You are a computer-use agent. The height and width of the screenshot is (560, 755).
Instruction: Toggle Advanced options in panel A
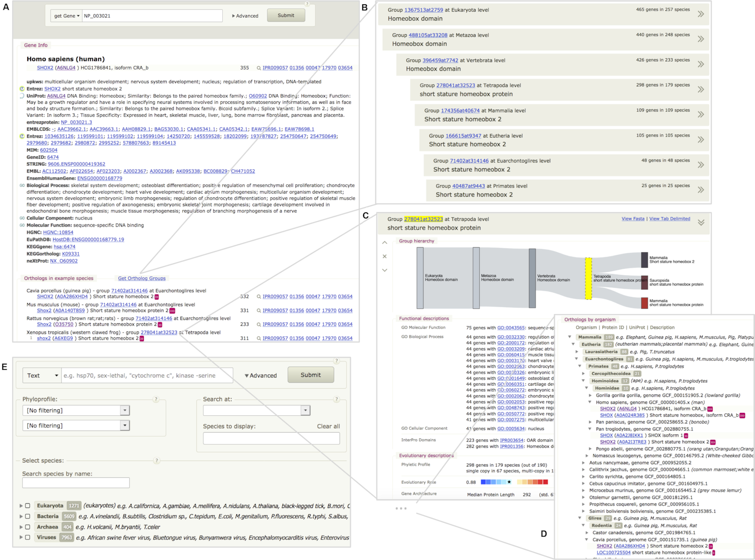(x=245, y=16)
